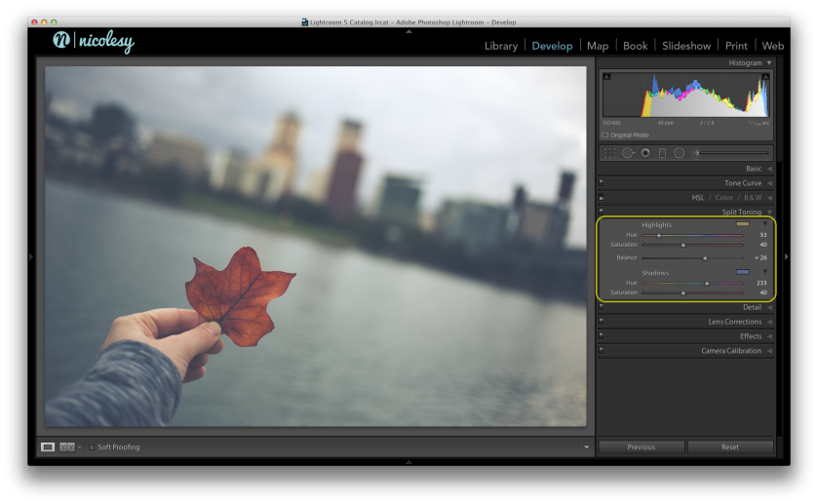The width and height of the screenshot is (818, 504).
Task: Collapse the Histogram panel
Action: (x=768, y=62)
